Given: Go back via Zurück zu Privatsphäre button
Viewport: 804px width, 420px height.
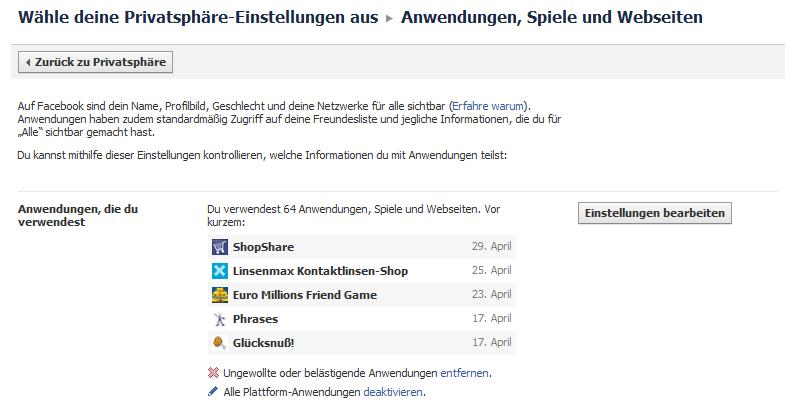Looking at the screenshot, I should click(x=96, y=63).
